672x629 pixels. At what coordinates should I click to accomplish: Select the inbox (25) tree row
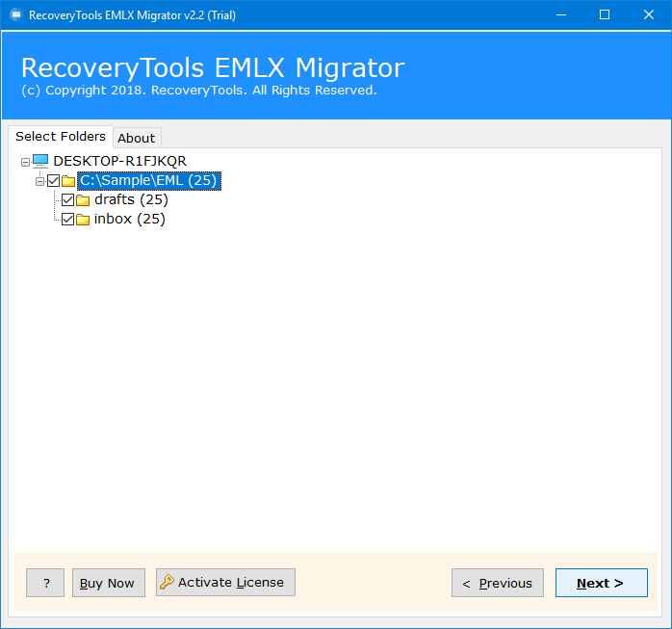pos(129,219)
